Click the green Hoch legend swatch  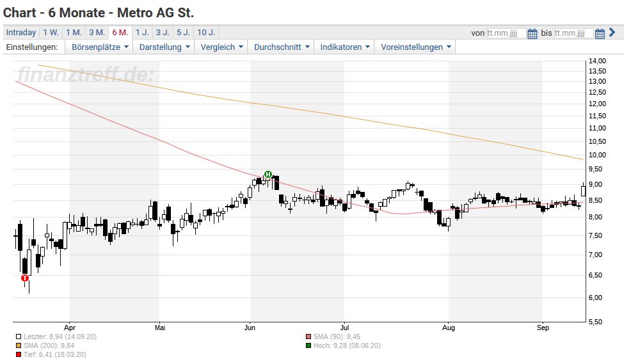308,345
